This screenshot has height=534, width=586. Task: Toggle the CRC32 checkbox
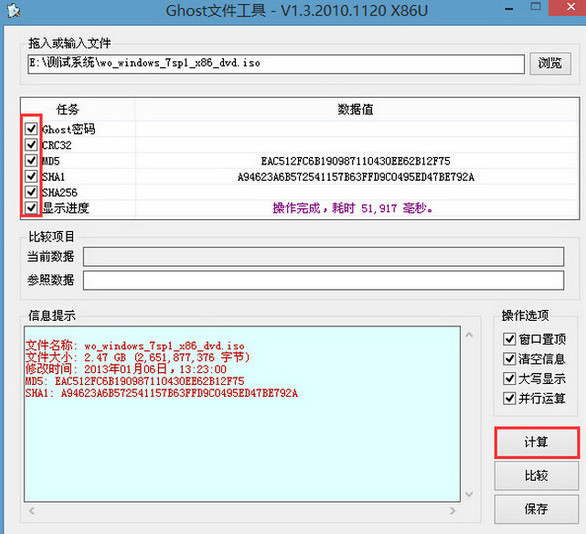coord(31,145)
